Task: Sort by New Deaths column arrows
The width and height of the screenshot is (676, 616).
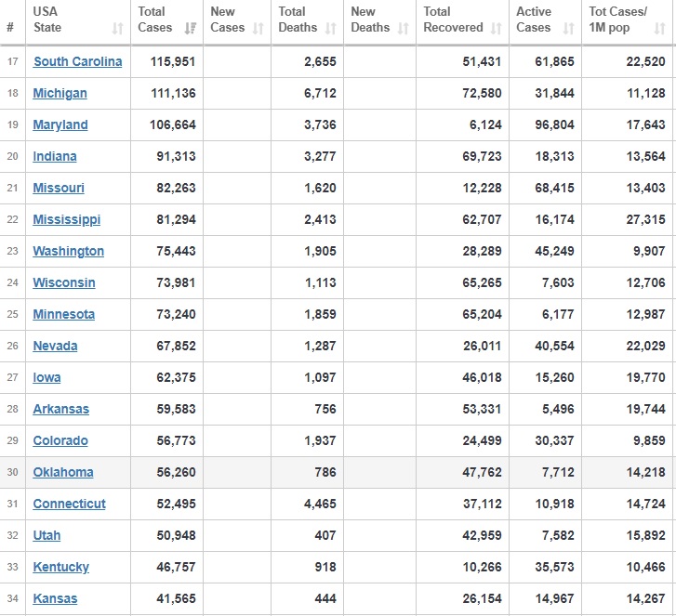Action: coord(403,29)
